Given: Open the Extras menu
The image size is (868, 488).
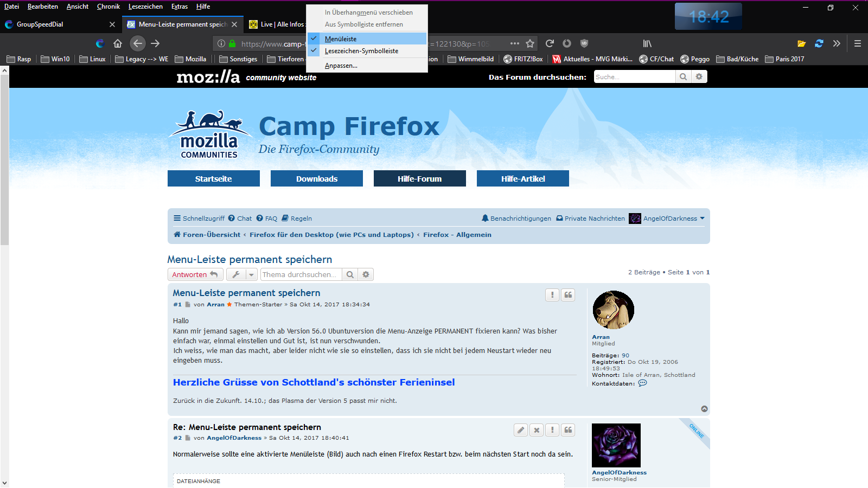Looking at the screenshot, I should click(180, 7).
